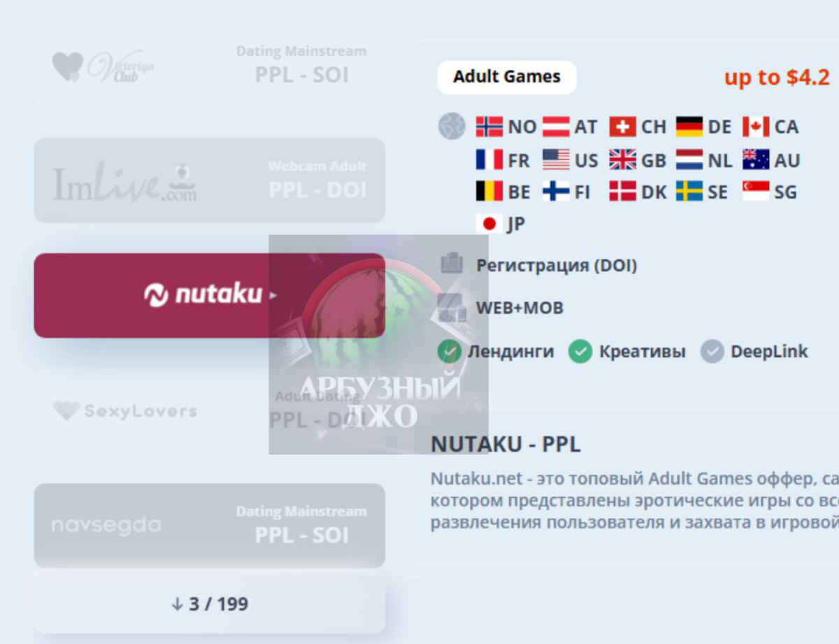Click the registration form icon beside Регистрация (DOI)

pyautogui.click(x=452, y=264)
